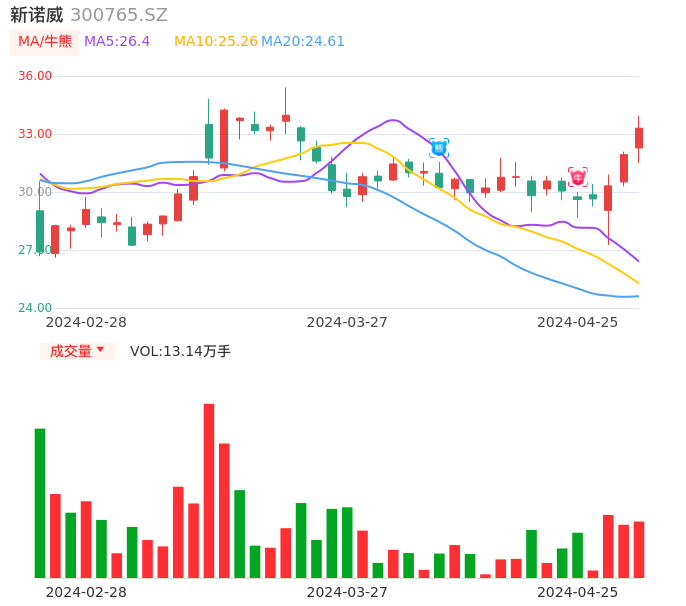Click the 33.00 price axis label

point(35,134)
